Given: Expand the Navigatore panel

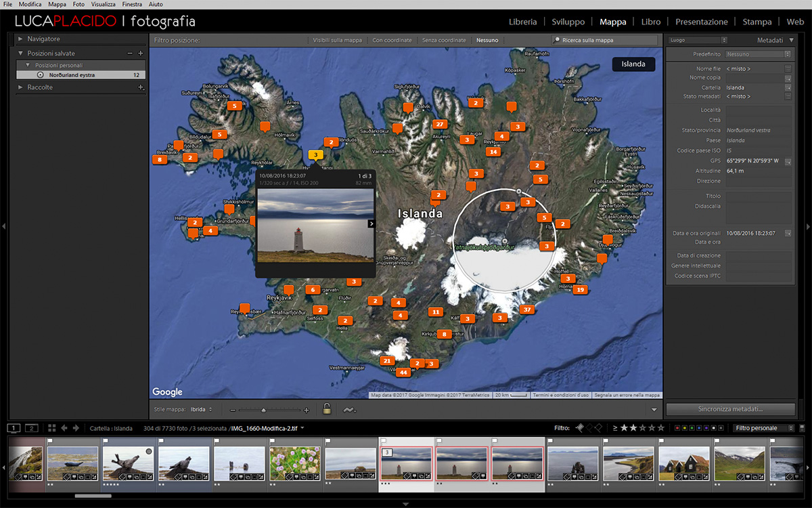Looking at the screenshot, I should [20, 39].
